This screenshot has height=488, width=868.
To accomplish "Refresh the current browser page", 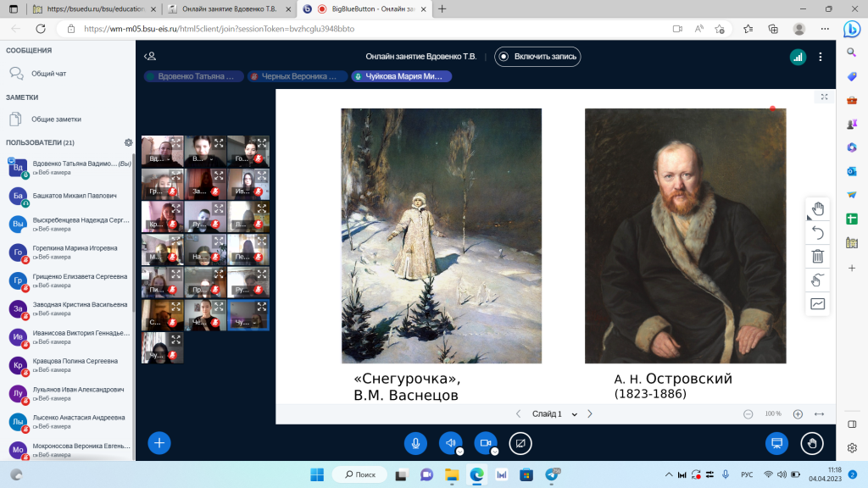I will click(x=41, y=29).
